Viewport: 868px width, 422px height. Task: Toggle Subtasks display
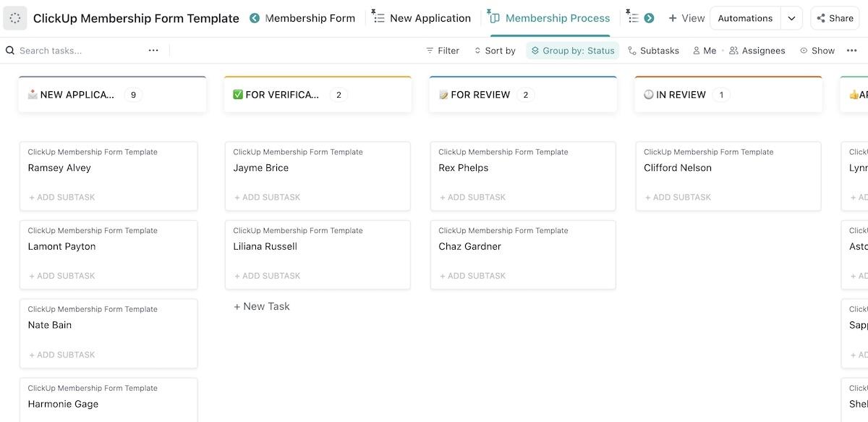click(x=653, y=51)
